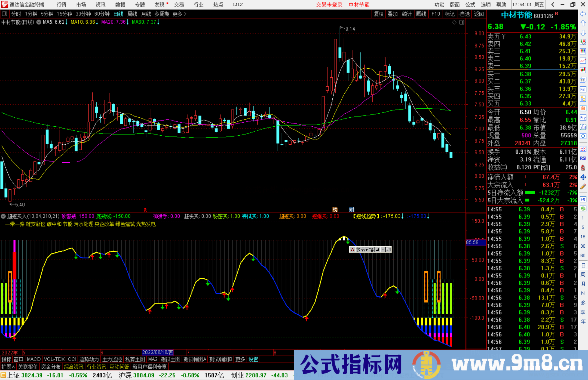Click the down arrow icon in right sidebar
588x380 pixels.
click(583, 33)
